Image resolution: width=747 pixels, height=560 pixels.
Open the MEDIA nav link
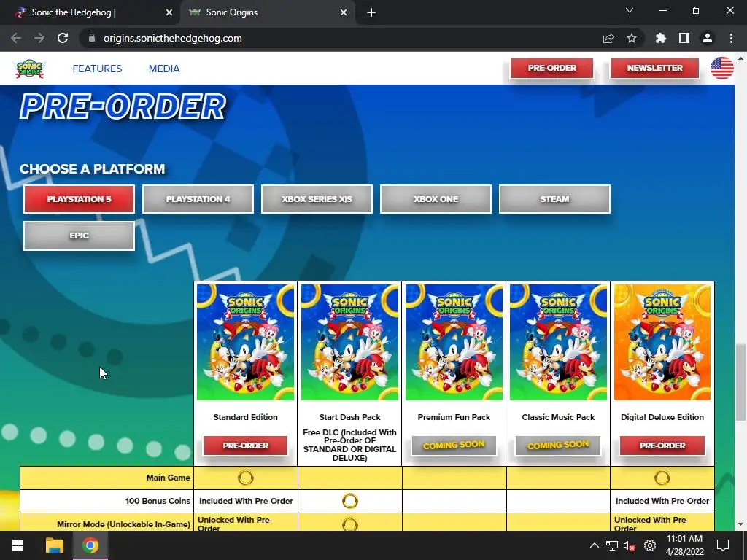[164, 69]
